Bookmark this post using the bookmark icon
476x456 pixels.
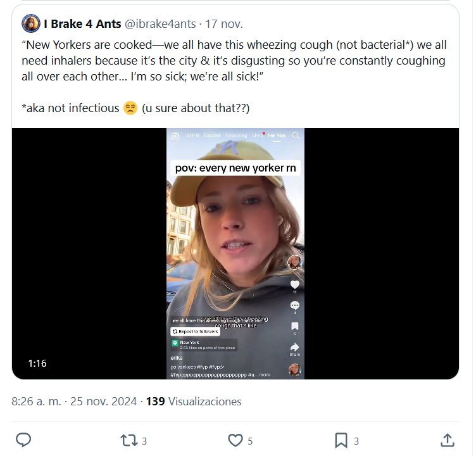[341, 440]
